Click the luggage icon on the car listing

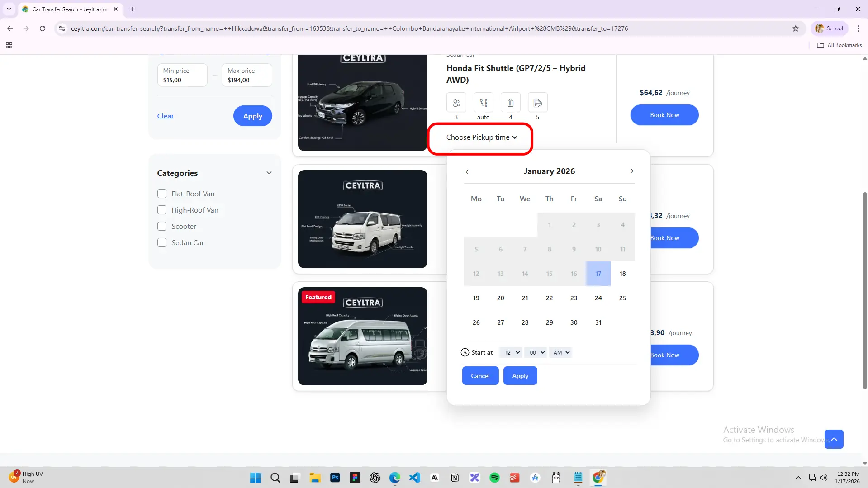click(510, 103)
